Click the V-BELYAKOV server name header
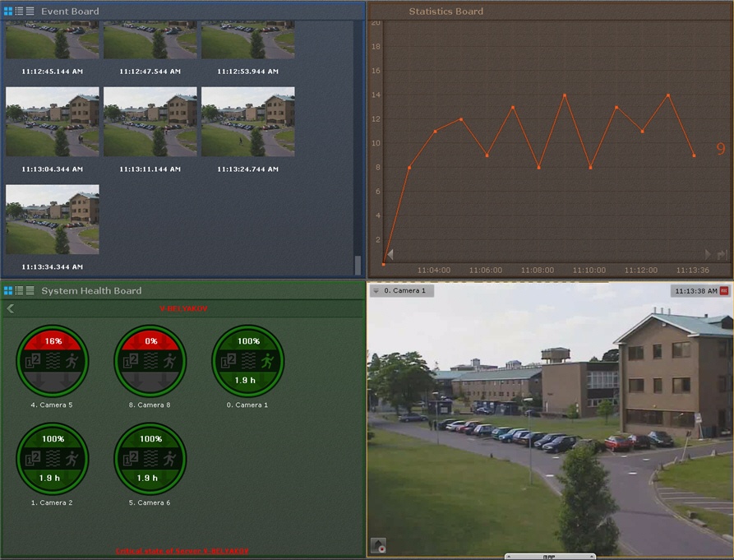734x560 pixels. pyautogui.click(x=183, y=309)
